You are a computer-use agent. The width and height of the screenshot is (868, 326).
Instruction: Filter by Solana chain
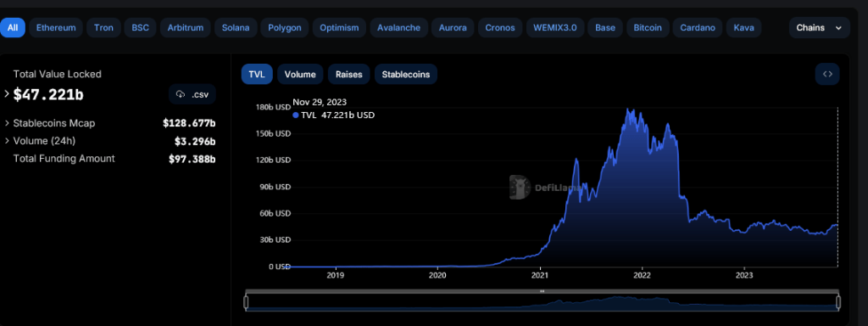click(x=236, y=28)
